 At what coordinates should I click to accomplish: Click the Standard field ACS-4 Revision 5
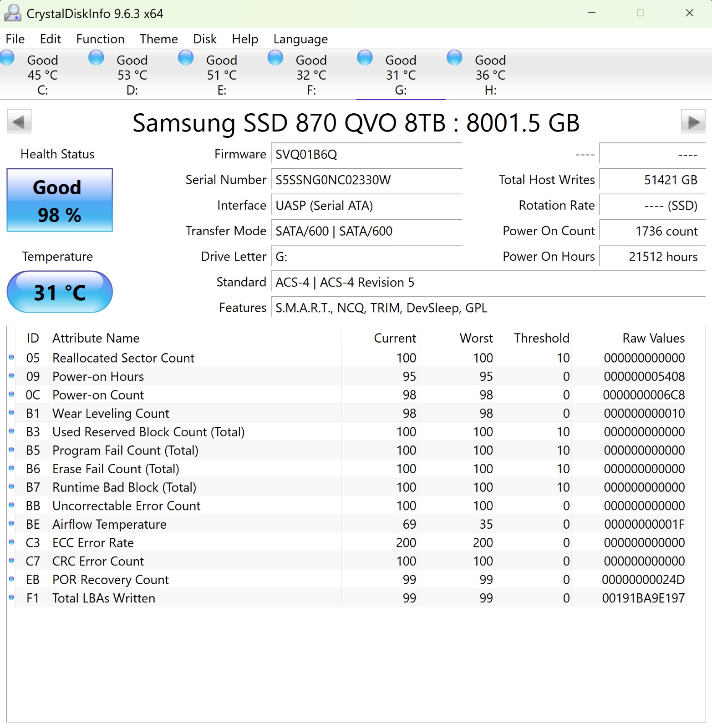488,282
